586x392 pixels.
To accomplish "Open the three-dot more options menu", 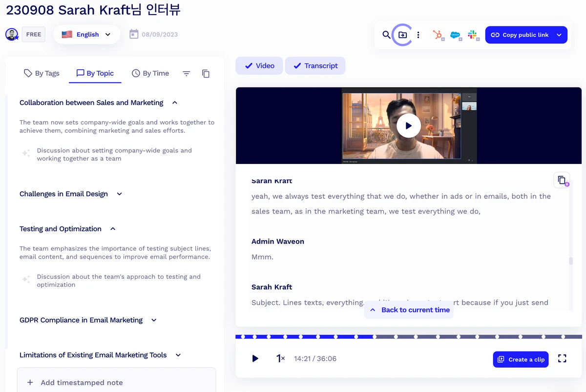I will (418, 35).
